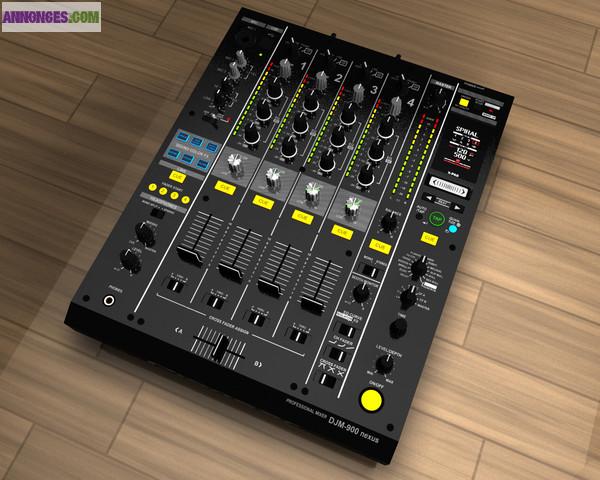Click channel 4 Low EQ knob

click(x=365, y=176)
